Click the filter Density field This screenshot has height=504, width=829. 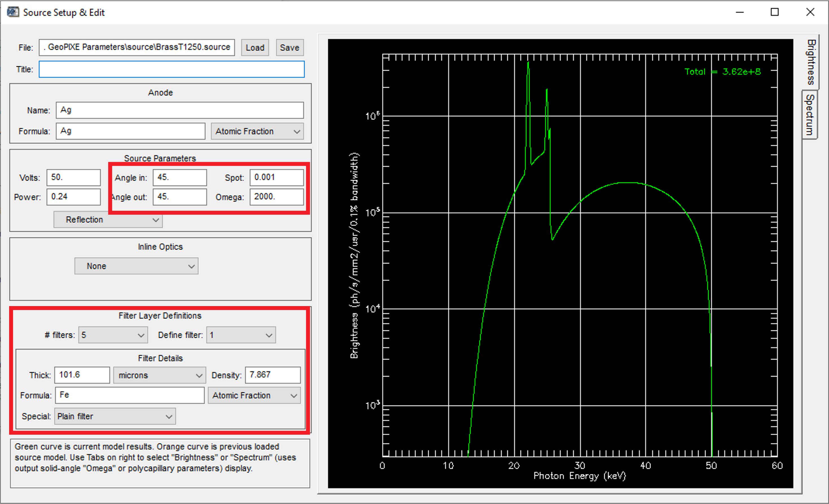pos(272,375)
